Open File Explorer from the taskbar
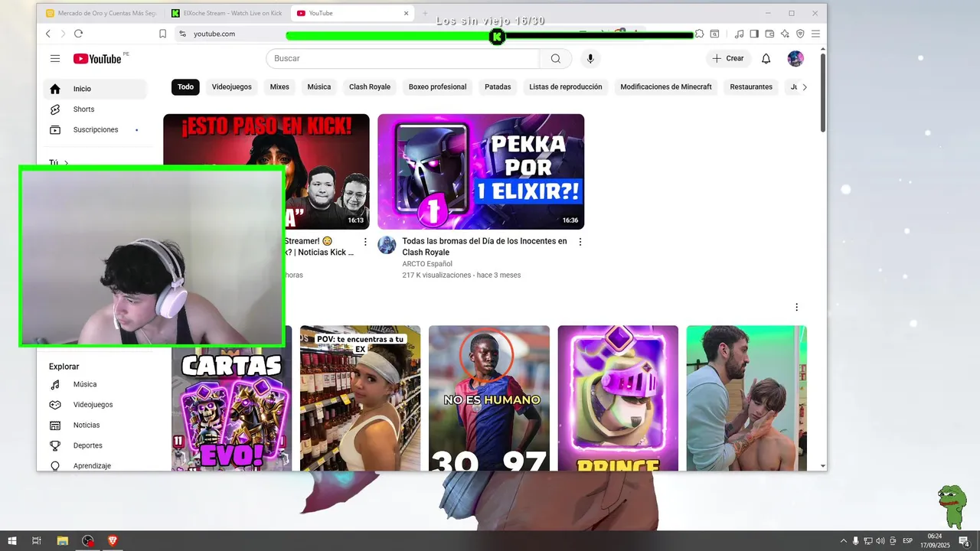 (x=63, y=541)
